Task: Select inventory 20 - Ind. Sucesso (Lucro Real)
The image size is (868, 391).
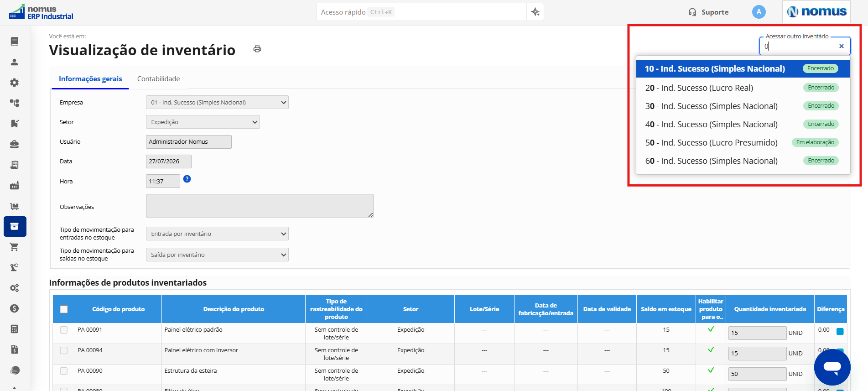Action: point(743,88)
